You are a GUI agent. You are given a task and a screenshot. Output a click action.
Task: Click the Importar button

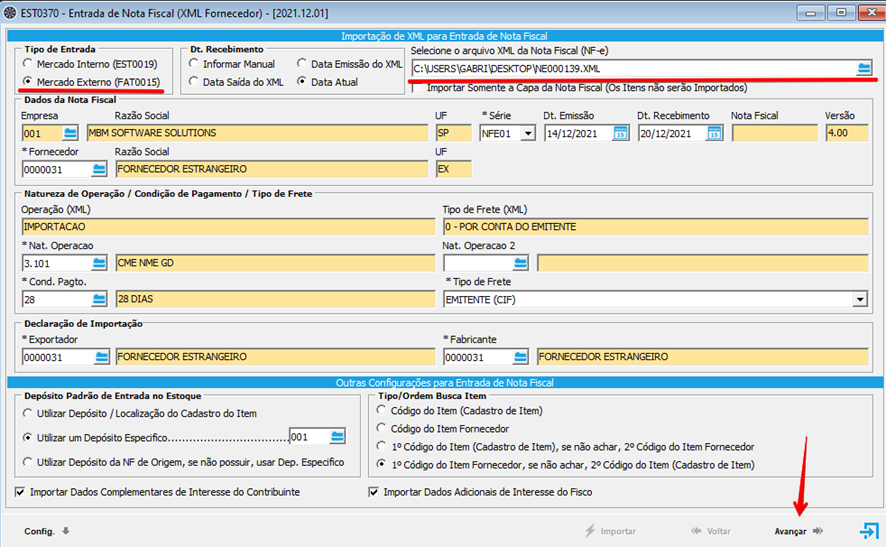pos(610,531)
